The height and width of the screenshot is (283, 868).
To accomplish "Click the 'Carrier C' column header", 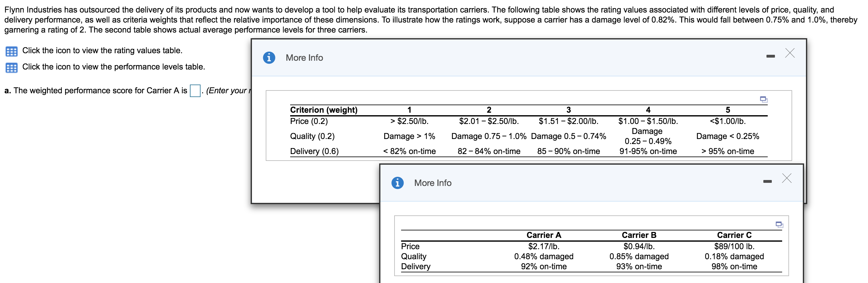I will pyautogui.click(x=734, y=235).
